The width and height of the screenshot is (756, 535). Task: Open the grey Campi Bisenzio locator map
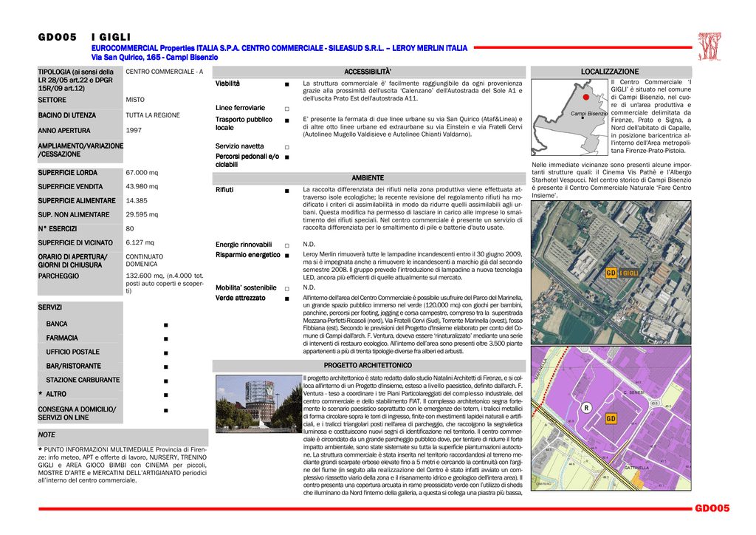coord(569,117)
